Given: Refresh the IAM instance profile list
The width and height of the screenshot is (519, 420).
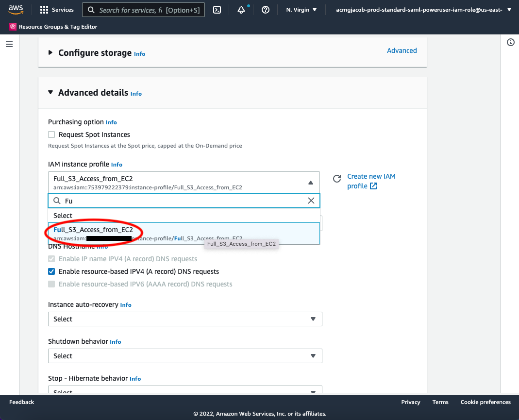Looking at the screenshot, I should tap(337, 179).
